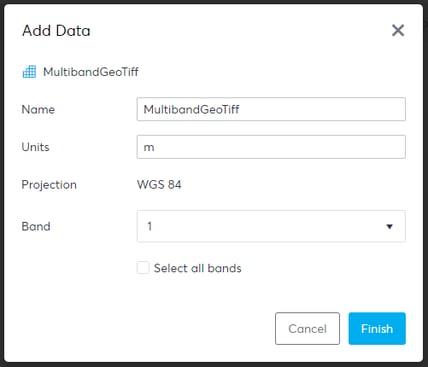Click the Units field label

tap(35, 147)
